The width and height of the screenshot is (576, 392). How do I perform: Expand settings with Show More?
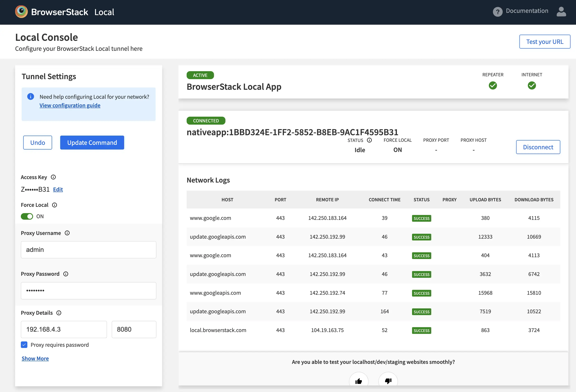35,358
